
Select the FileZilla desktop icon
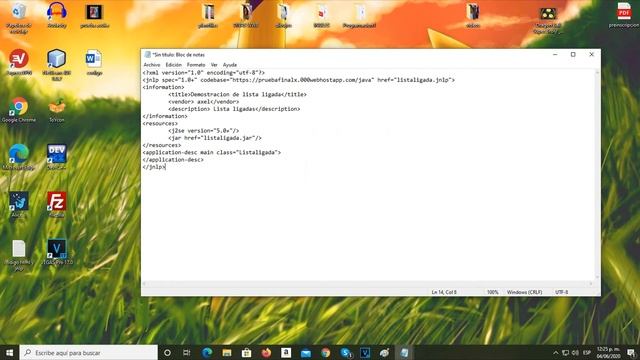coord(57,201)
